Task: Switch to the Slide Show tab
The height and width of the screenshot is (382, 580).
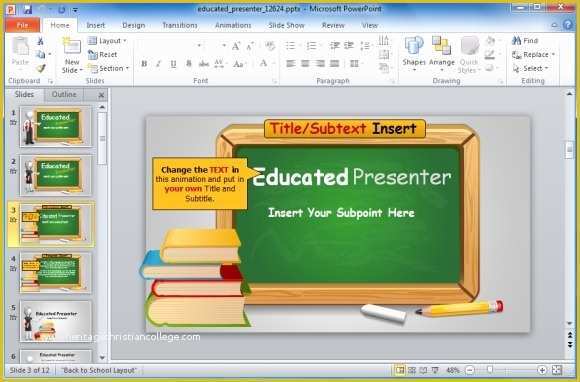Action: tap(286, 25)
